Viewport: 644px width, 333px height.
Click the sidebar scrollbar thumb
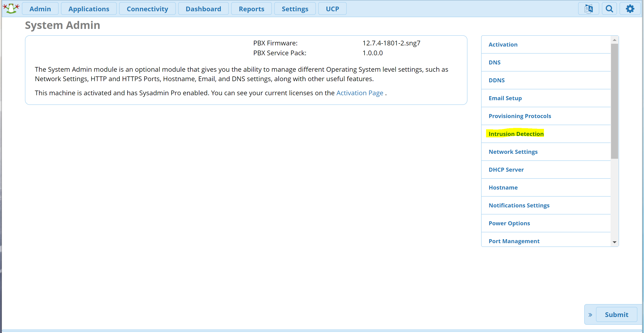(614, 101)
